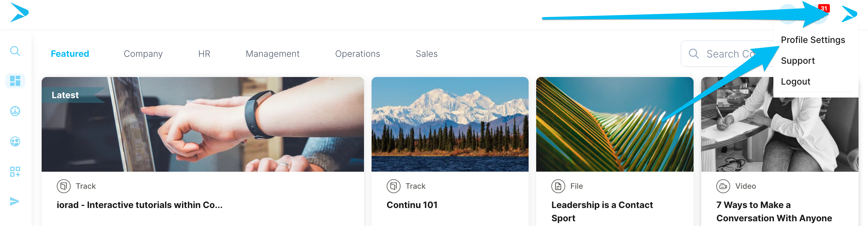Screen dimensions: 868x226
Task: Select the Home dashboard icon in sidebar
Action: tap(15, 81)
